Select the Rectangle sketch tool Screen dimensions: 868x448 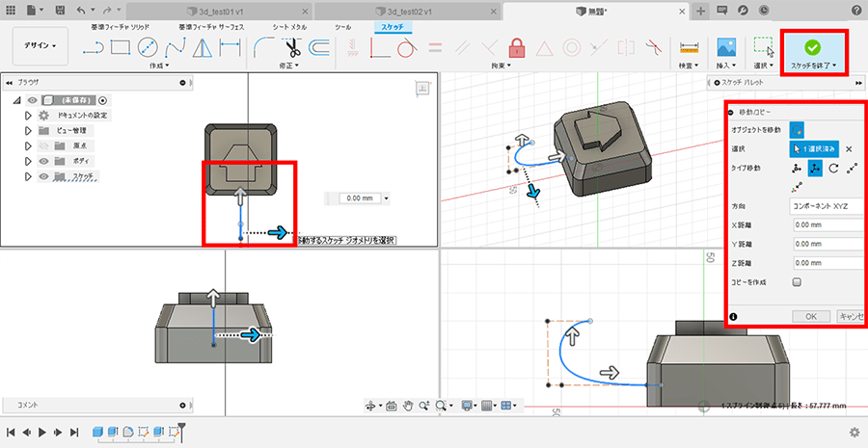121,47
